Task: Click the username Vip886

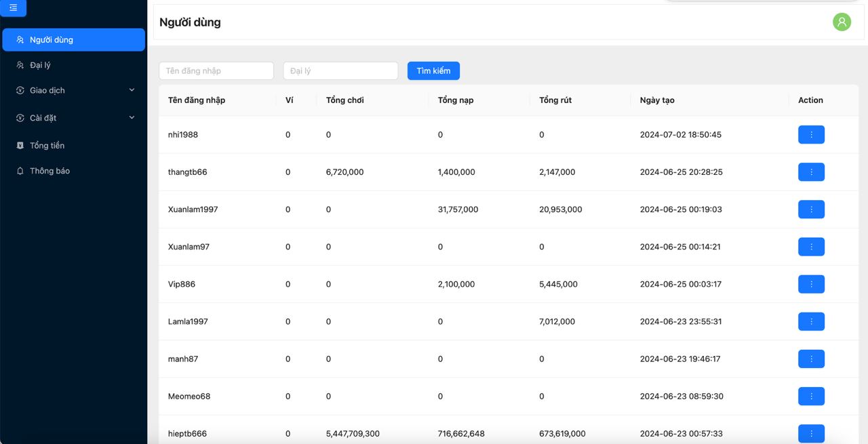Action: (x=182, y=284)
